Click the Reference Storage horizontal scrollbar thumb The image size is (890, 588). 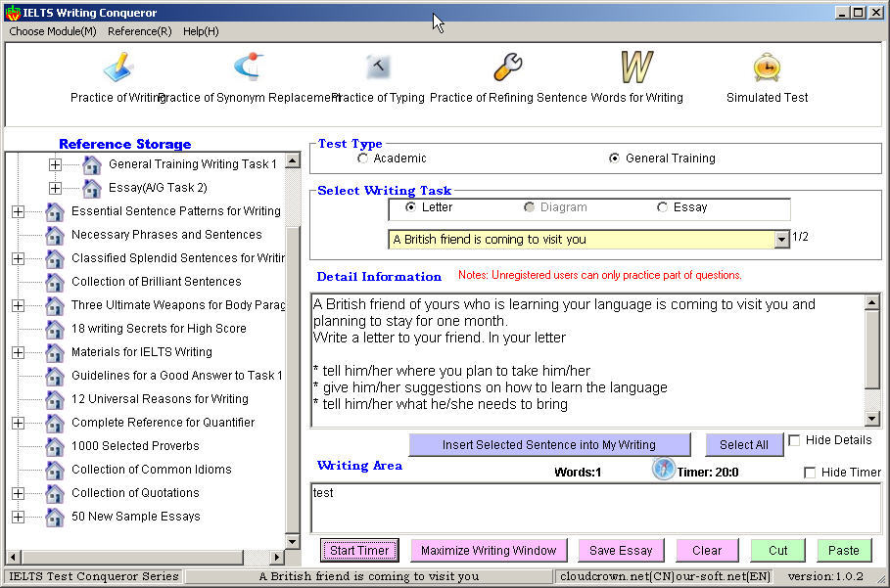(132, 557)
